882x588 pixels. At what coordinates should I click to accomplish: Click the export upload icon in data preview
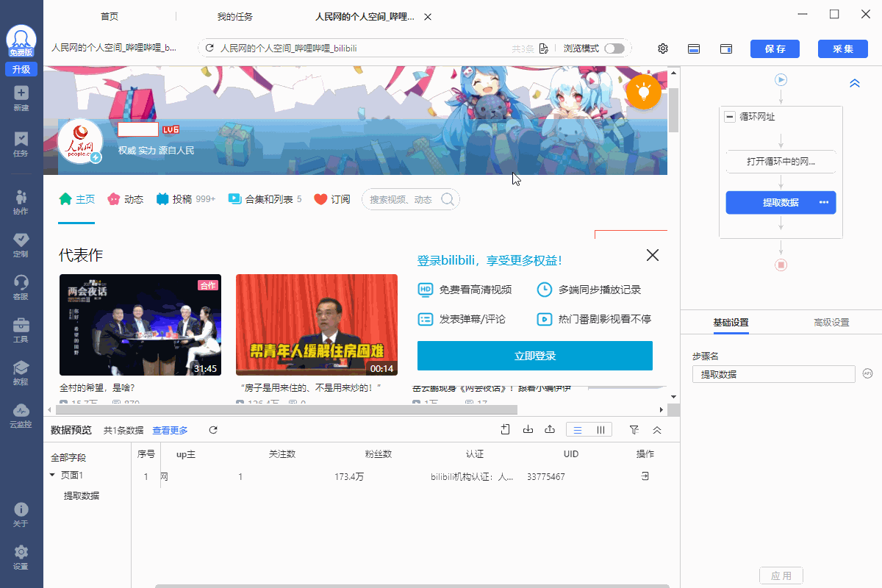(x=549, y=430)
